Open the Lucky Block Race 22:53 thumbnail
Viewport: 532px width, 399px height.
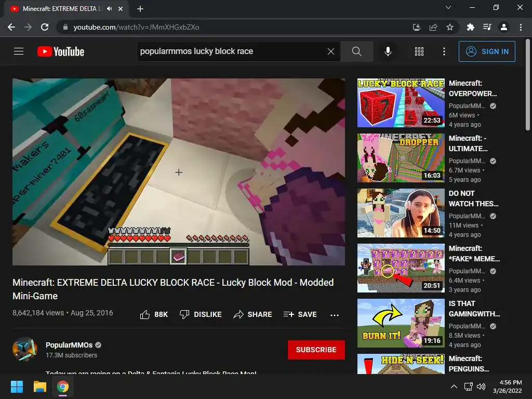pyautogui.click(x=401, y=103)
